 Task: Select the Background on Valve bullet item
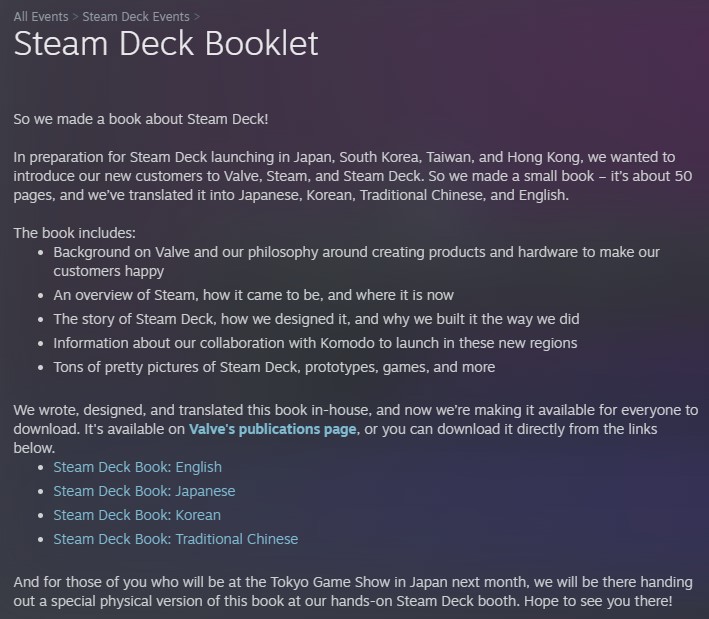click(x=356, y=262)
